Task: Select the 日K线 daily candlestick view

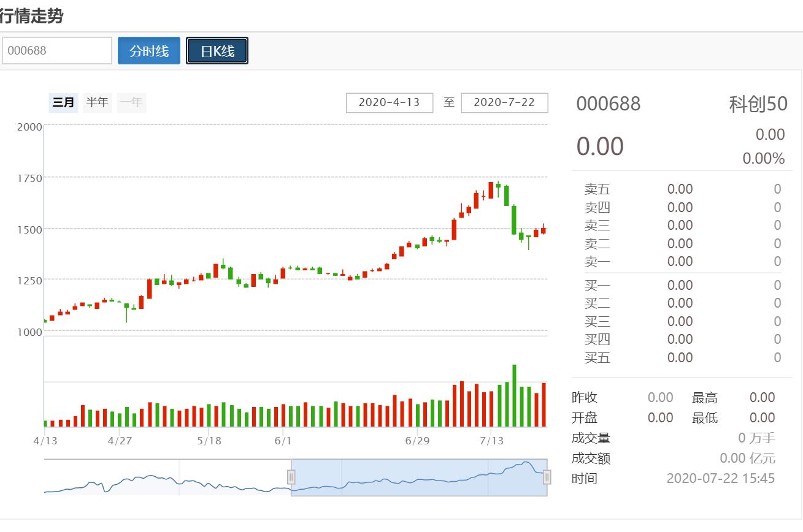Action: pyautogui.click(x=217, y=51)
